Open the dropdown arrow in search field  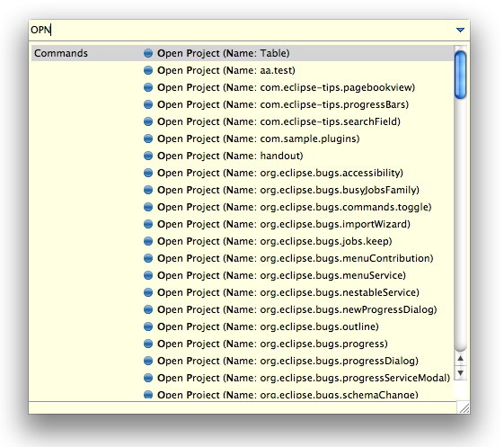pos(460,30)
